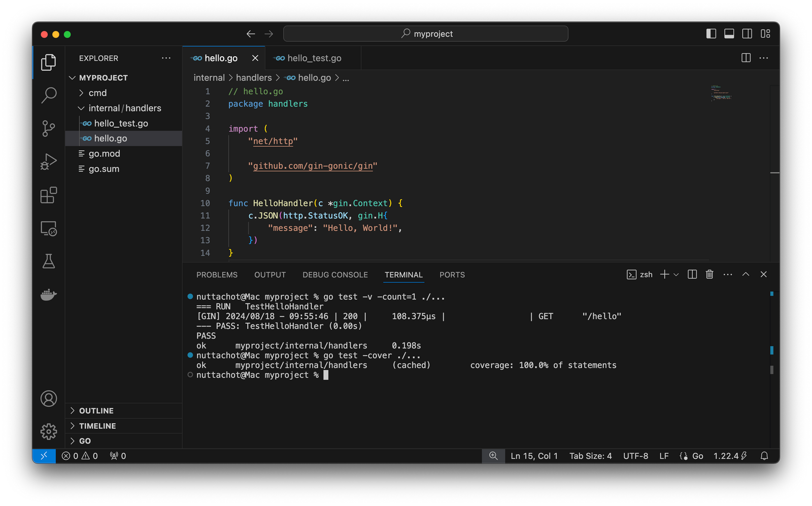Open the Source Control view

[48, 128]
